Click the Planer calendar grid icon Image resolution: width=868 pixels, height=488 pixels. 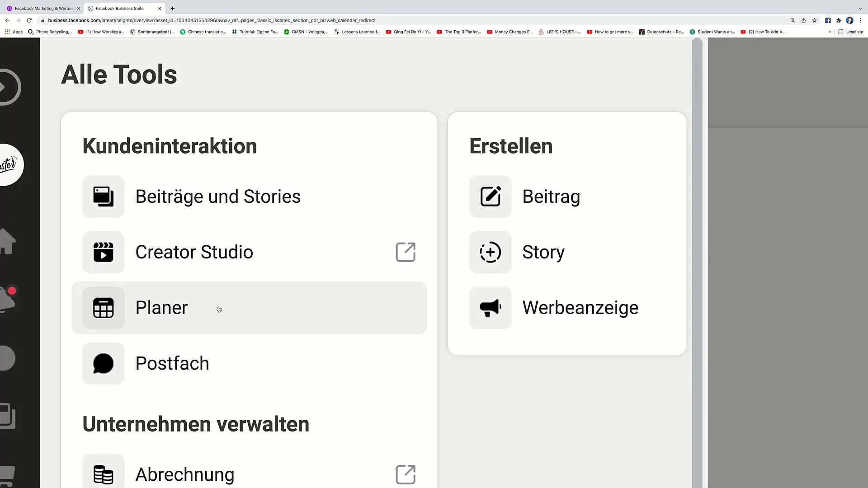pos(103,308)
